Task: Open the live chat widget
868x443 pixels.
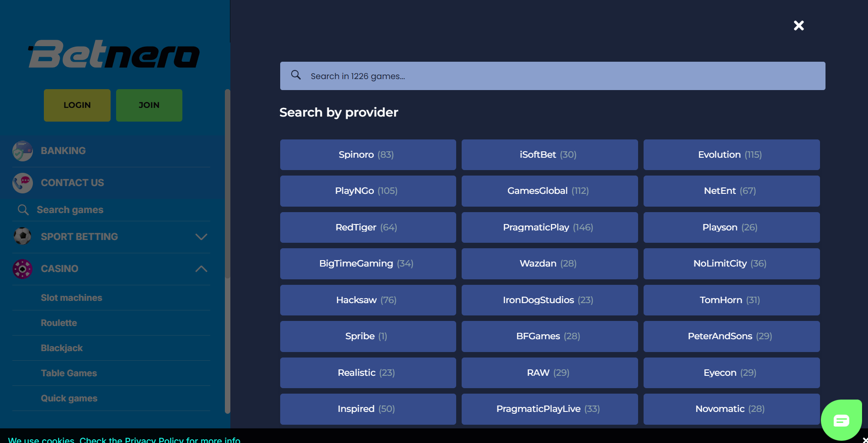Action: 841,420
